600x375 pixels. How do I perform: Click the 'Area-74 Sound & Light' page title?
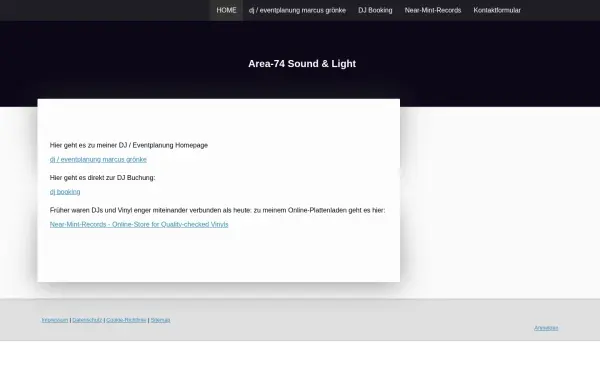click(x=302, y=64)
